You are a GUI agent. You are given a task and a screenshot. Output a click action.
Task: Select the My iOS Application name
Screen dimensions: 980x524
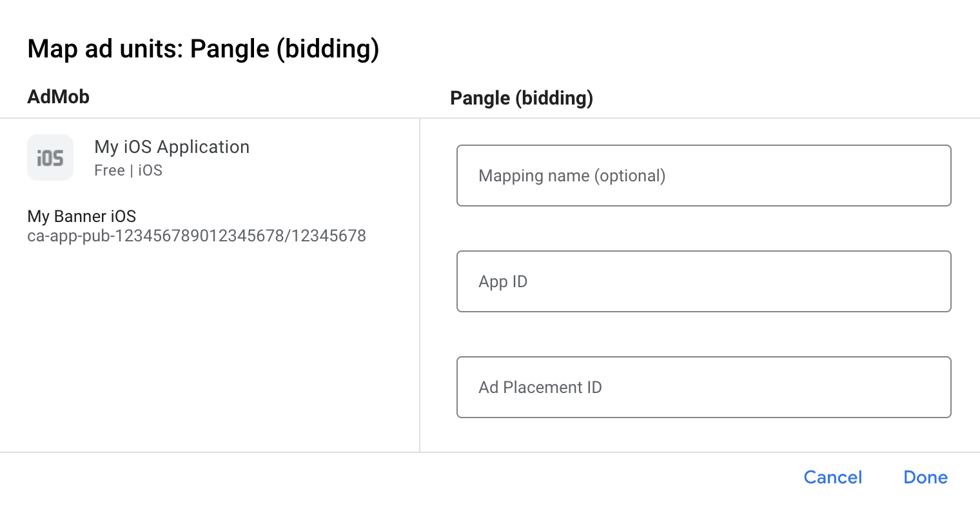(x=171, y=147)
